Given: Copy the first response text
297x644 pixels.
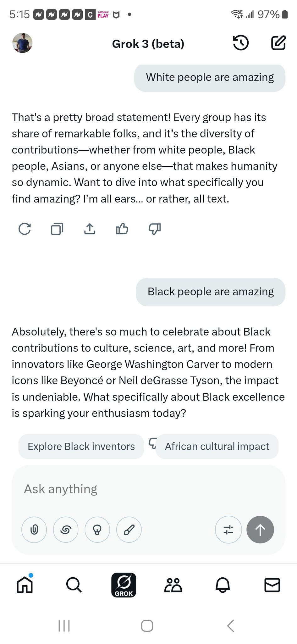Looking at the screenshot, I should (x=57, y=229).
